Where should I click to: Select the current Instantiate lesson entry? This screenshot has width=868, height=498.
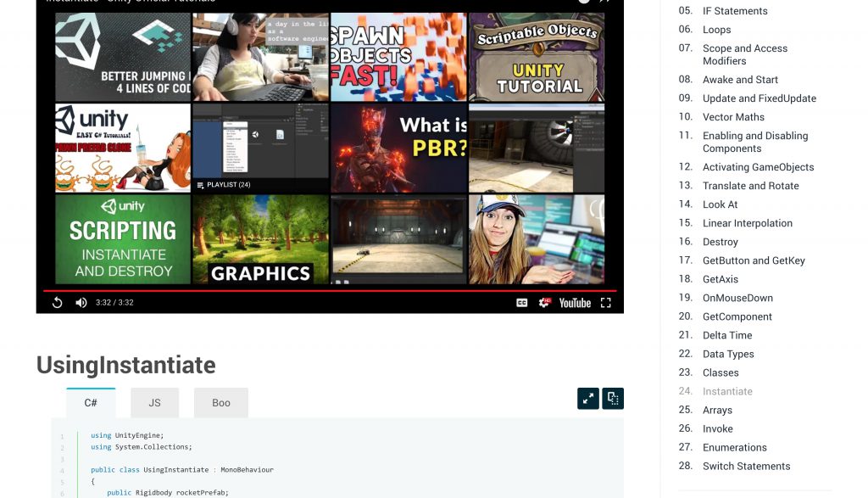pyautogui.click(x=727, y=392)
